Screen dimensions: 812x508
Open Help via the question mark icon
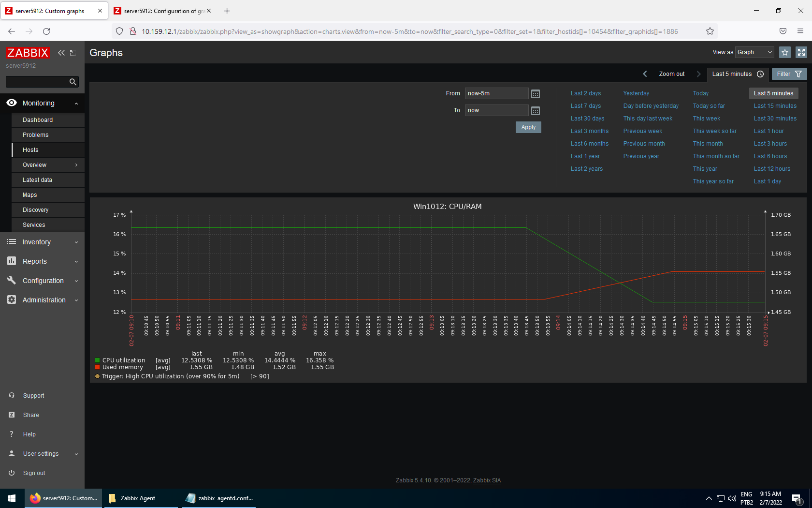point(11,434)
